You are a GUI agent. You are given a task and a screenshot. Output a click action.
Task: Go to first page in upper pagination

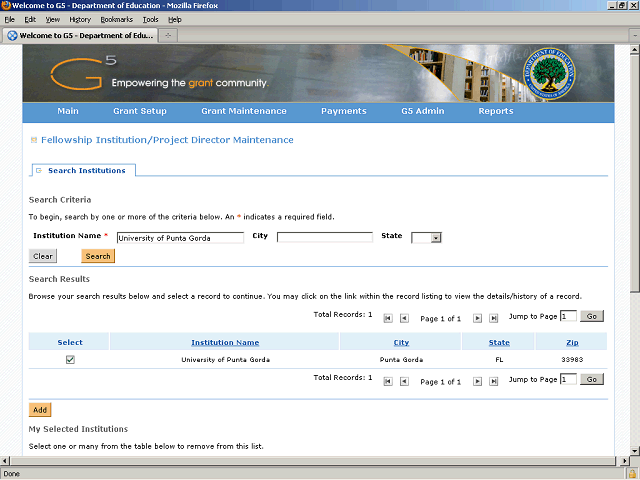[388, 318]
